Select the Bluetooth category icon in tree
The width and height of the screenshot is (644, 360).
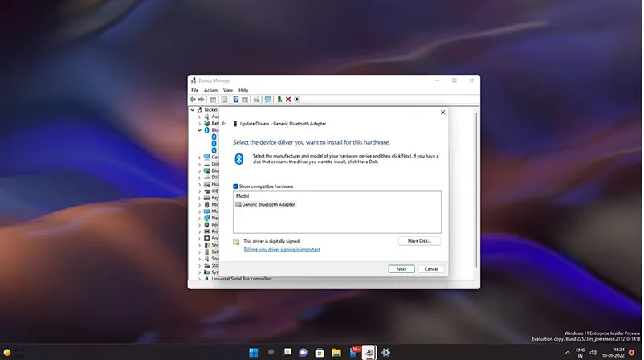click(207, 130)
